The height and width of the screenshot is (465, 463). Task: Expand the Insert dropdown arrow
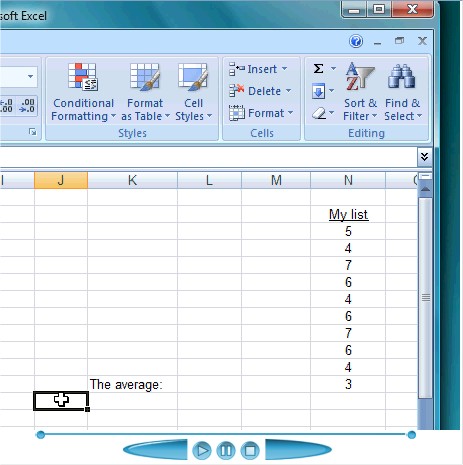pos(284,69)
